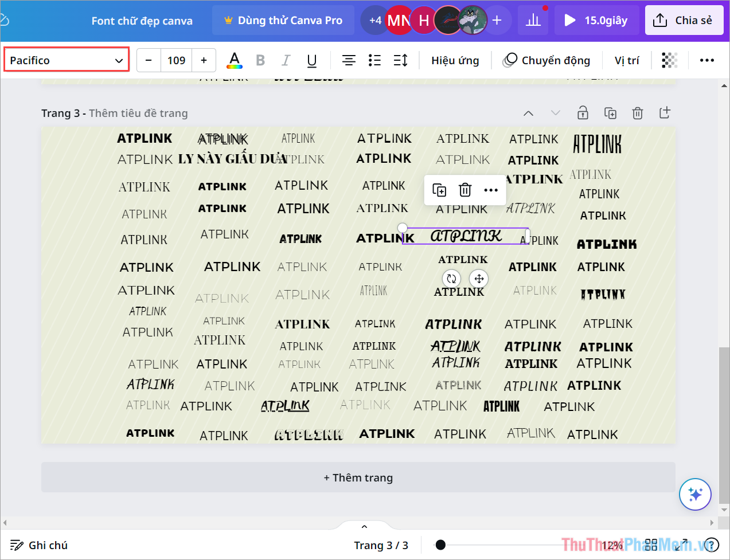Open Ghi chú notes panel
730x560 pixels.
38,545
